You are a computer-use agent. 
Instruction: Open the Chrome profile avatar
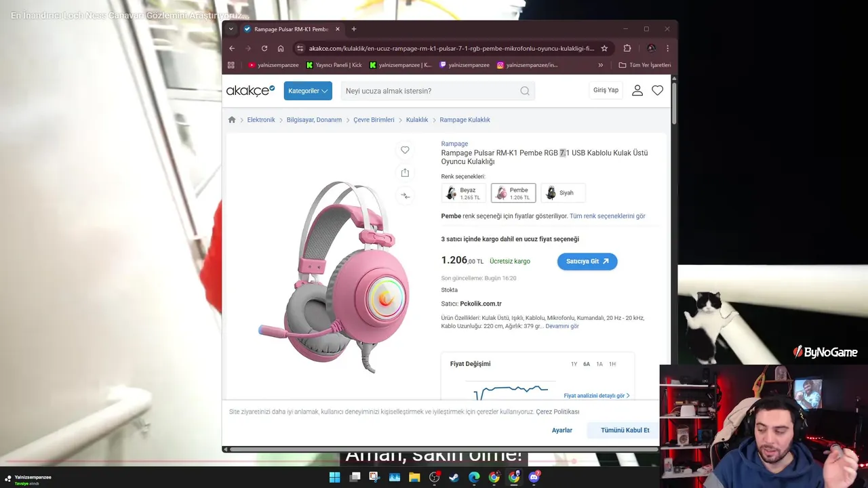tap(651, 48)
